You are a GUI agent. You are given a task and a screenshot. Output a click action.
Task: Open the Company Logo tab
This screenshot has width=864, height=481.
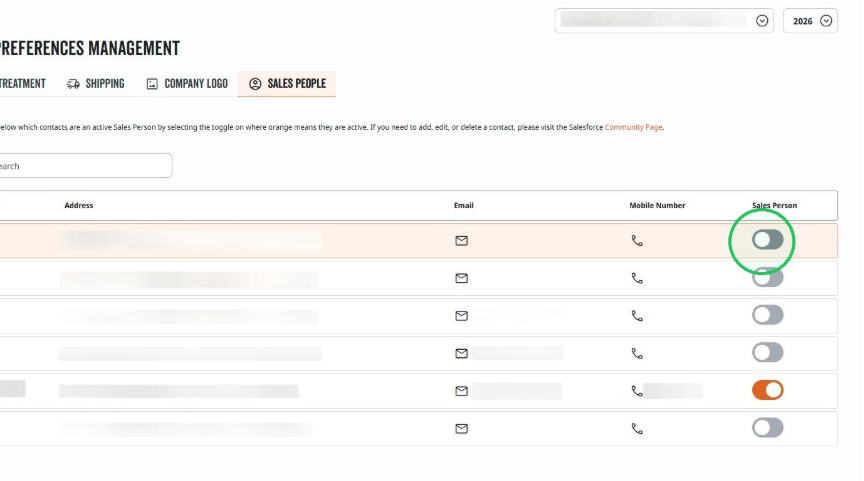coord(187,84)
